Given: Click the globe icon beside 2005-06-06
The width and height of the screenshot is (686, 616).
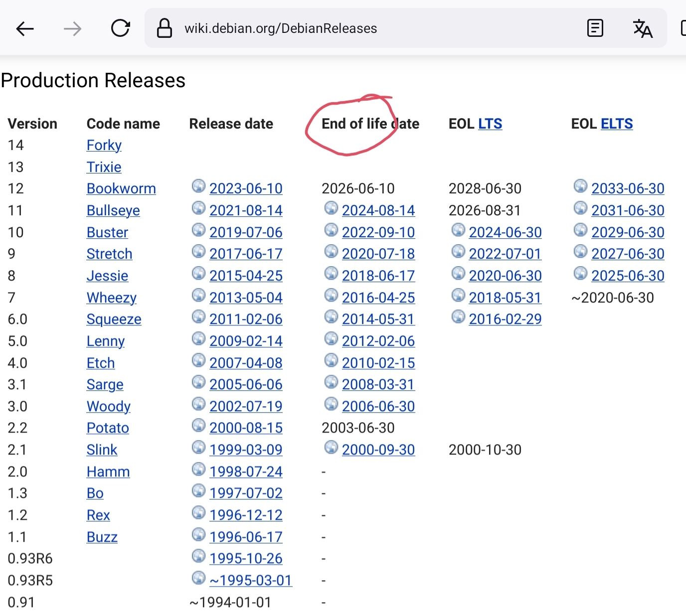Looking at the screenshot, I should pos(198,382).
